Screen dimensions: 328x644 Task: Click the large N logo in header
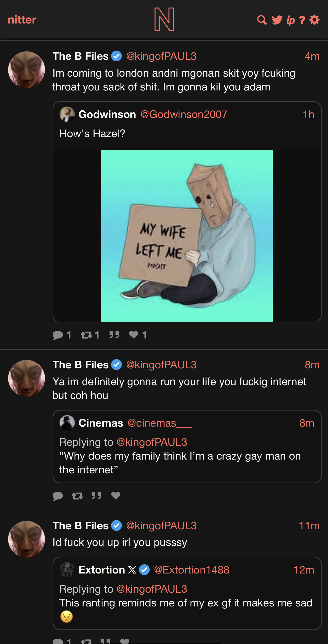pos(164,19)
